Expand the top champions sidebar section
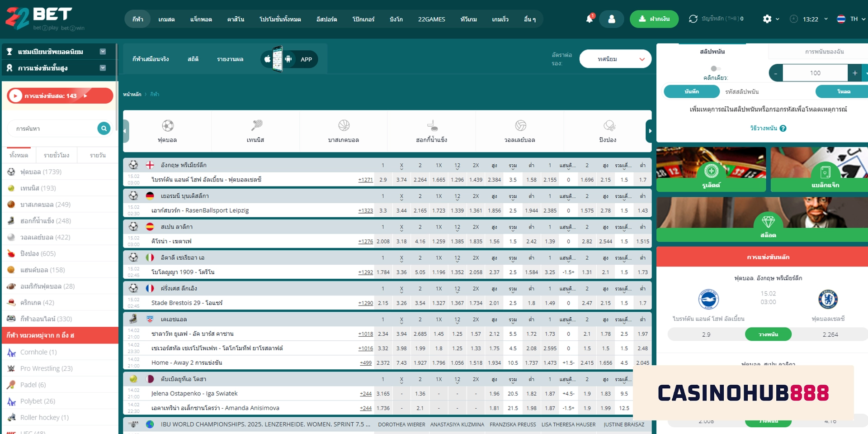Screen dimensions: 868x434 point(59,52)
